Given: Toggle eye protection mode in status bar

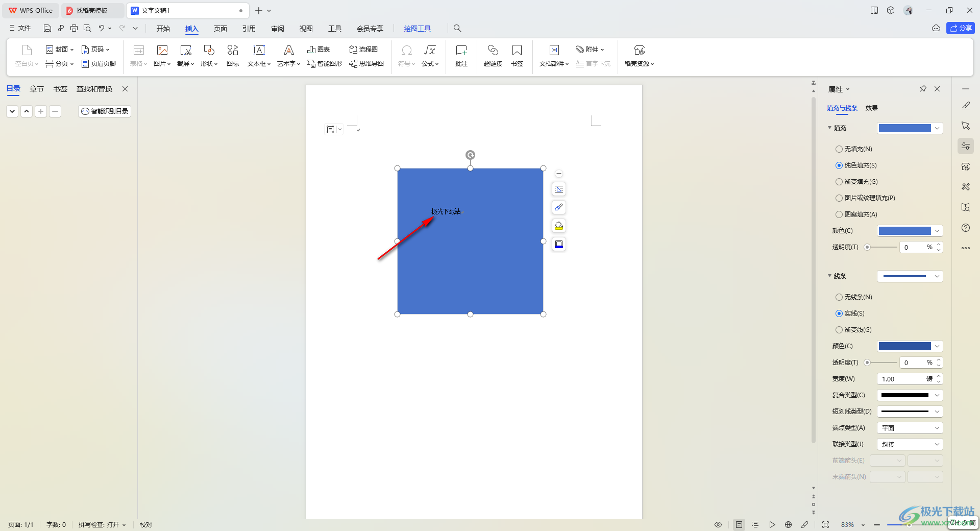Looking at the screenshot, I should pyautogui.click(x=718, y=525).
